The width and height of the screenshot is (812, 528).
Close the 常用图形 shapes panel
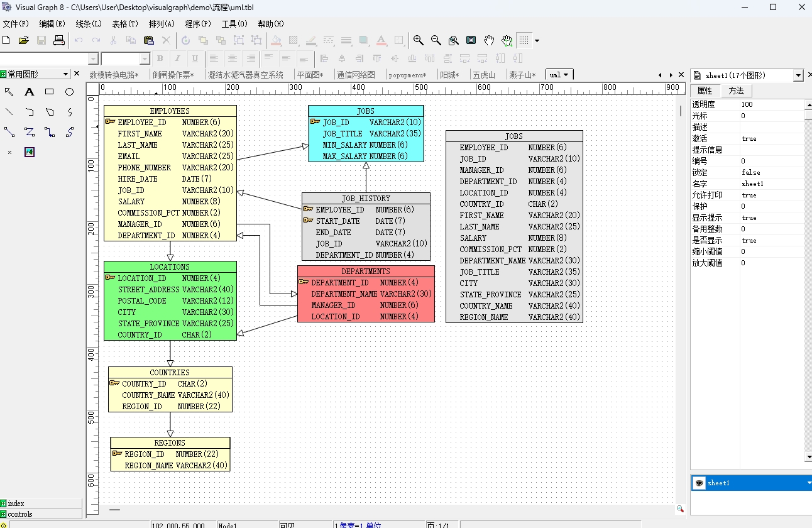pos(77,74)
